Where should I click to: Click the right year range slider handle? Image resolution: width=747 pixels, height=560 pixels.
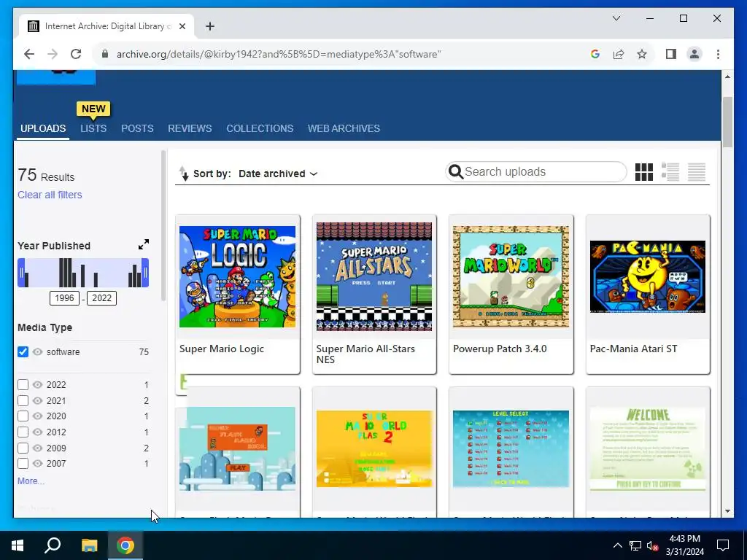[146, 273]
